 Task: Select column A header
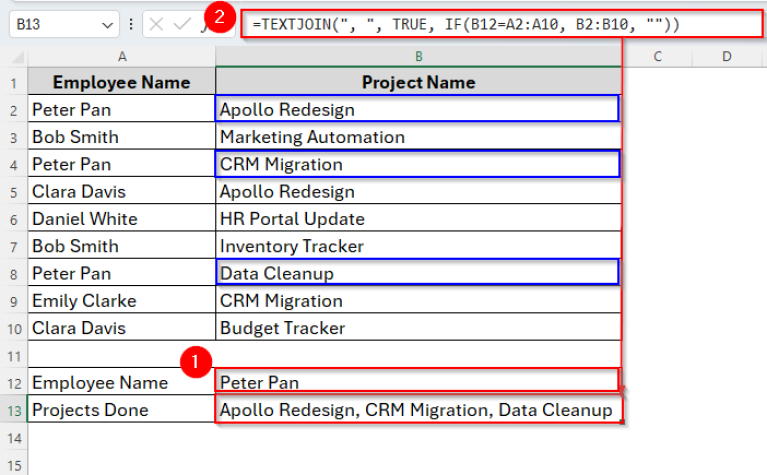(121, 57)
